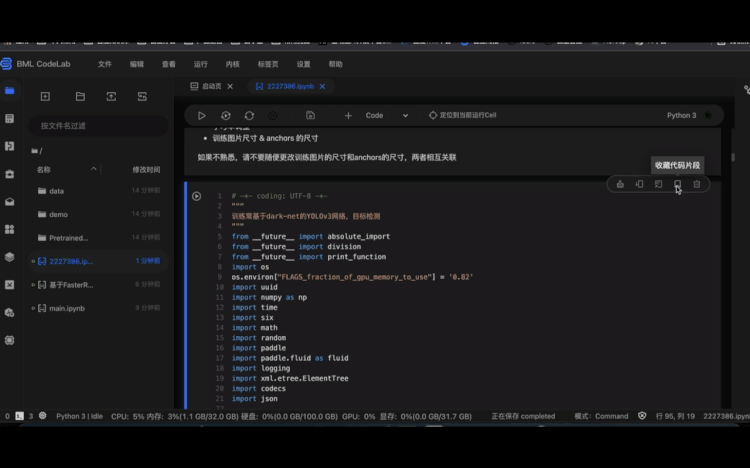Save code snippet with bookmark icon
The image size is (750, 468).
coord(677,184)
